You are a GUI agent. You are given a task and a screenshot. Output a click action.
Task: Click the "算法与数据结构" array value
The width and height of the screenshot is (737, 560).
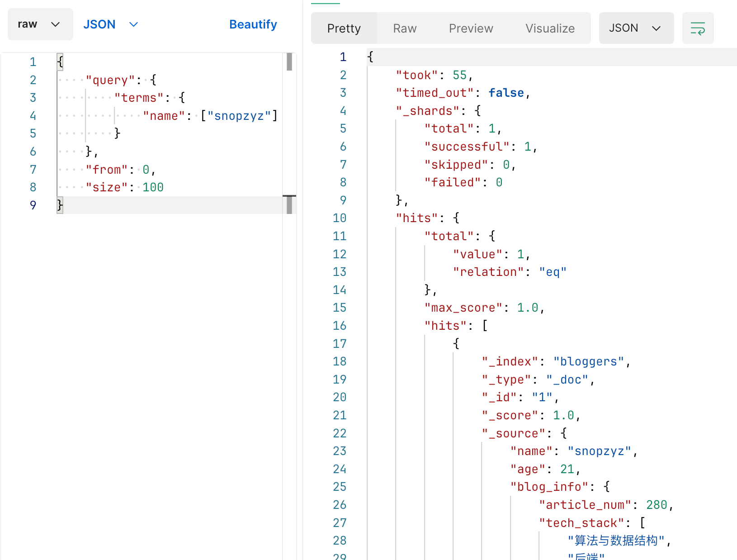pyautogui.click(x=616, y=541)
